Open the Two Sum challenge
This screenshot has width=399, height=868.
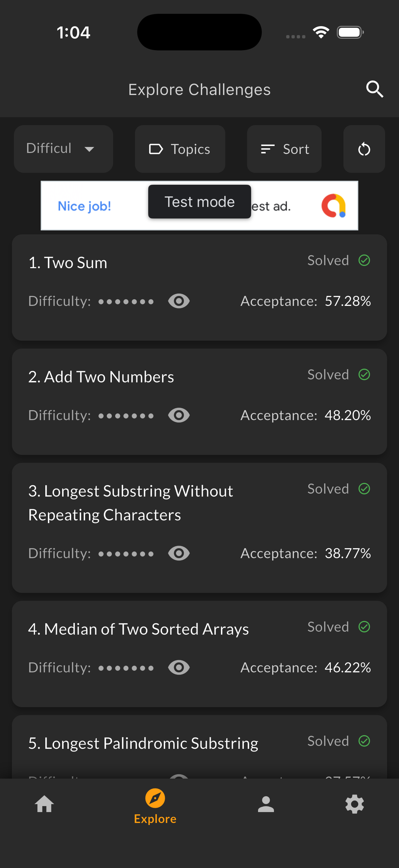68,263
